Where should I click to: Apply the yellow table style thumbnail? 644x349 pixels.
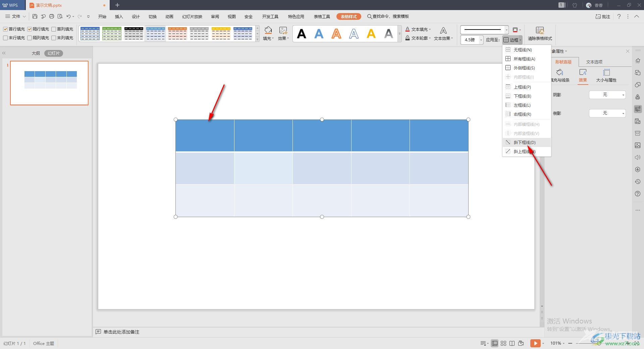[x=221, y=34]
